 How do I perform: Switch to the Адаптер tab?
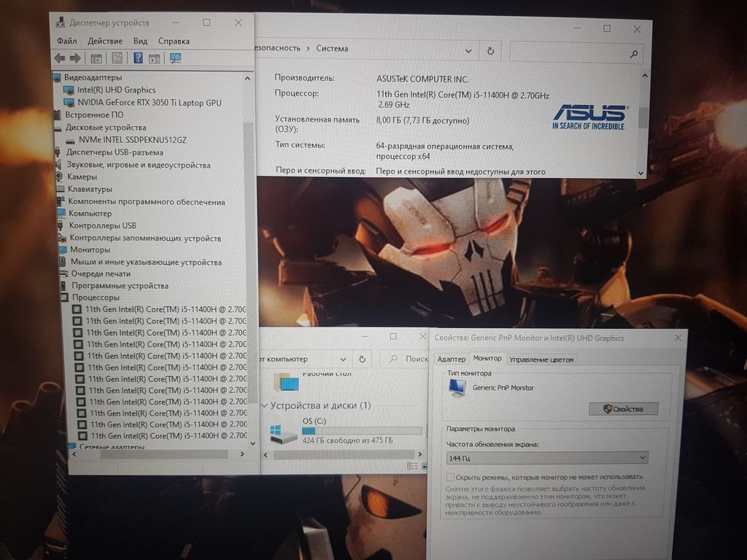pos(451,359)
